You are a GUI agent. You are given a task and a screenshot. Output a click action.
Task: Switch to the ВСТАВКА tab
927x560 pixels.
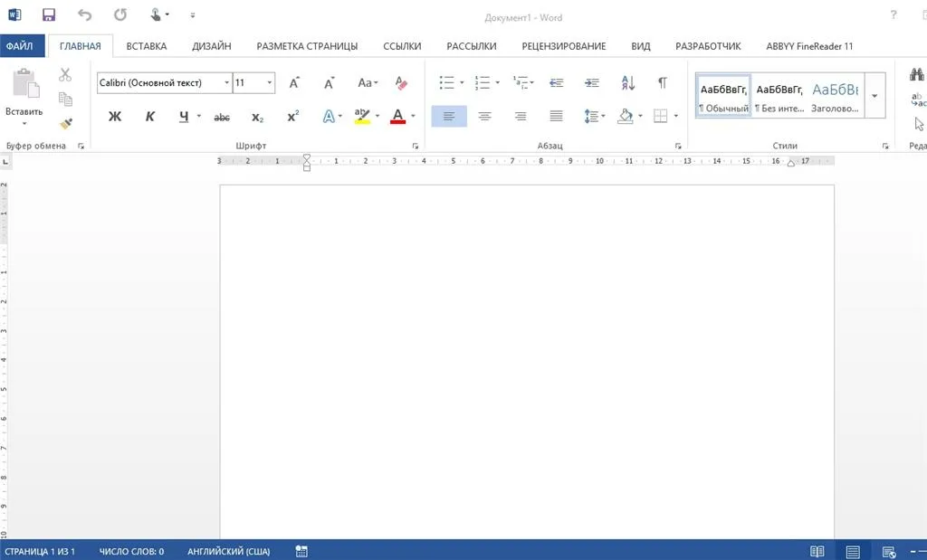[146, 46]
